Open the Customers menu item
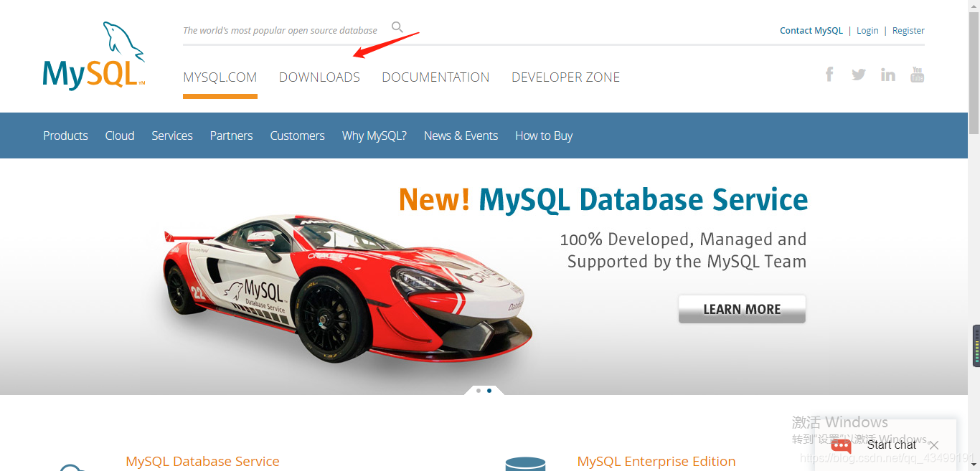 click(297, 135)
